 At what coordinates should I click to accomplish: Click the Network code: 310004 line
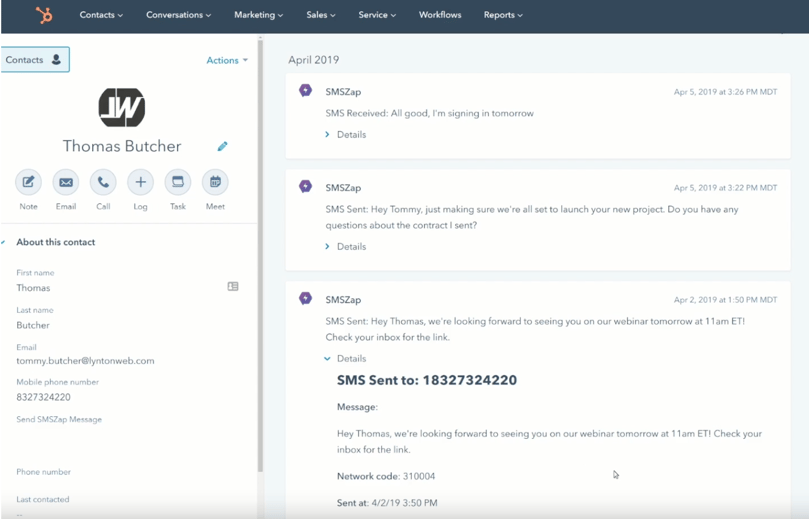[386, 476]
